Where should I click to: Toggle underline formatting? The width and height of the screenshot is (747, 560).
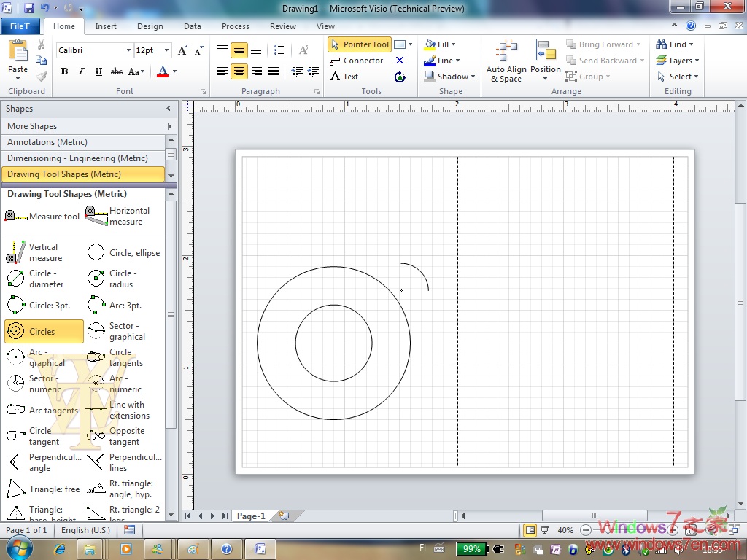[98, 71]
